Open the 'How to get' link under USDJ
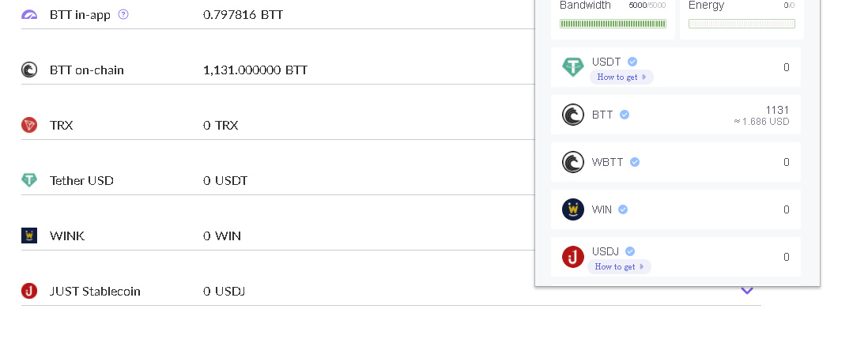This screenshot has width=868, height=343. coord(619,266)
